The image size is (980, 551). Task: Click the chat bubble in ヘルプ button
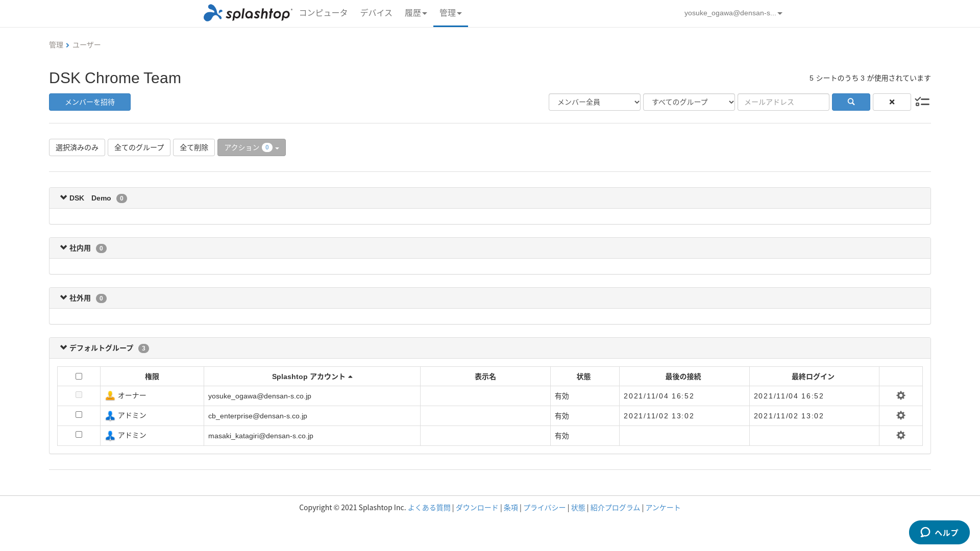925,532
